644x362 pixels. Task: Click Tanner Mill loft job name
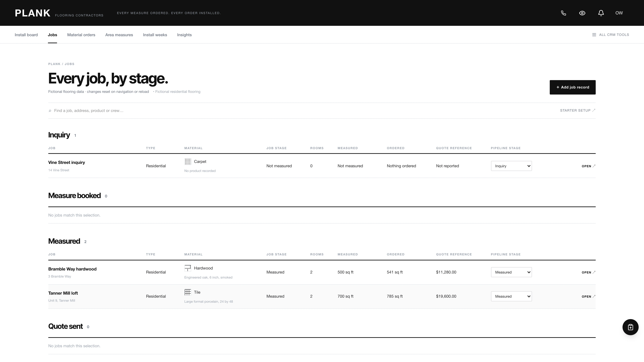tap(63, 293)
